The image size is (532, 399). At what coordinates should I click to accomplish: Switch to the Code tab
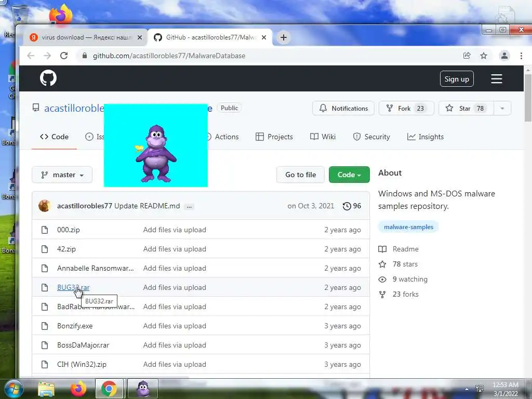coord(54,137)
